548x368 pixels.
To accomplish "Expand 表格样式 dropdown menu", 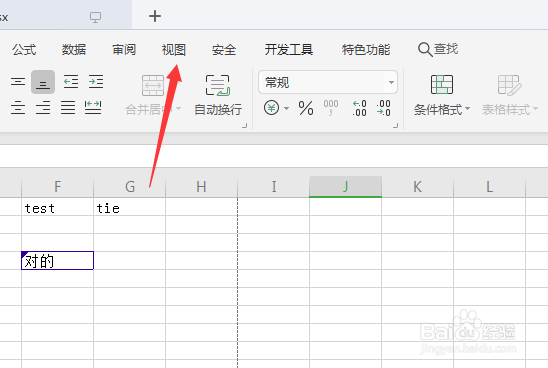I will [535, 109].
